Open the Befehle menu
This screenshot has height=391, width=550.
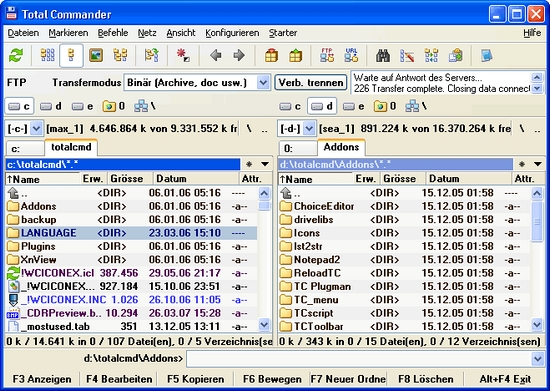[x=113, y=33]
